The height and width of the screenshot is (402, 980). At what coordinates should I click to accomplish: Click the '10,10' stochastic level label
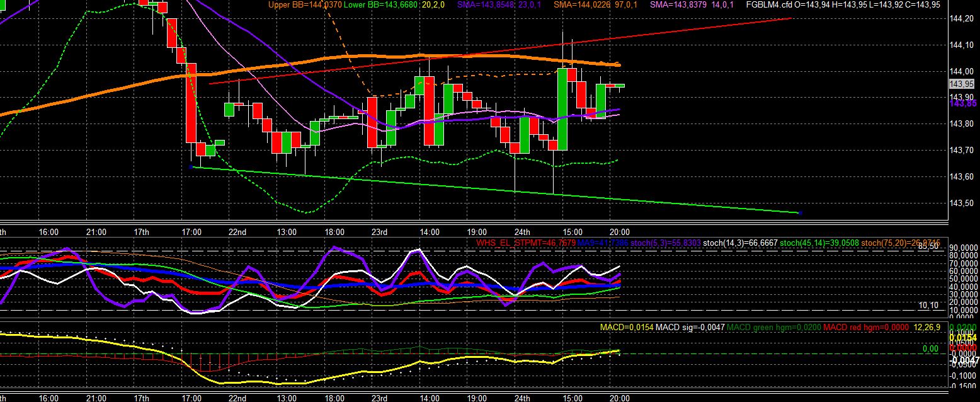click(x=928, y=305)
